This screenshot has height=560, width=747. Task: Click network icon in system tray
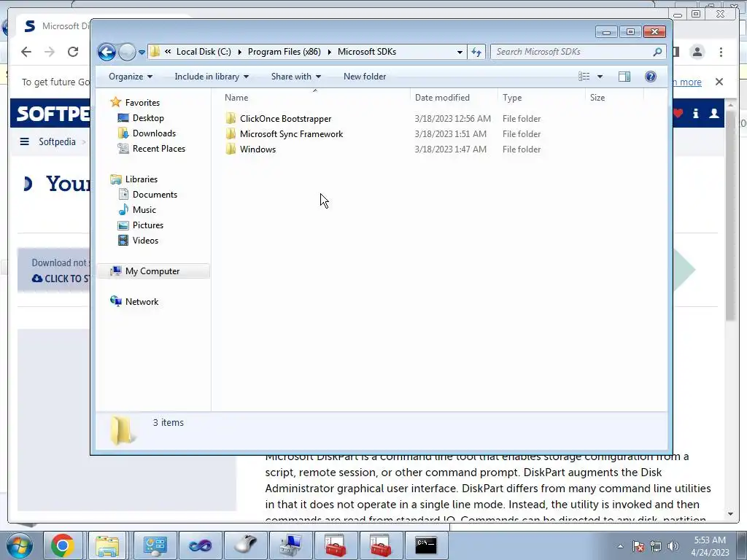pyautogui.click(x=656, y=546)
